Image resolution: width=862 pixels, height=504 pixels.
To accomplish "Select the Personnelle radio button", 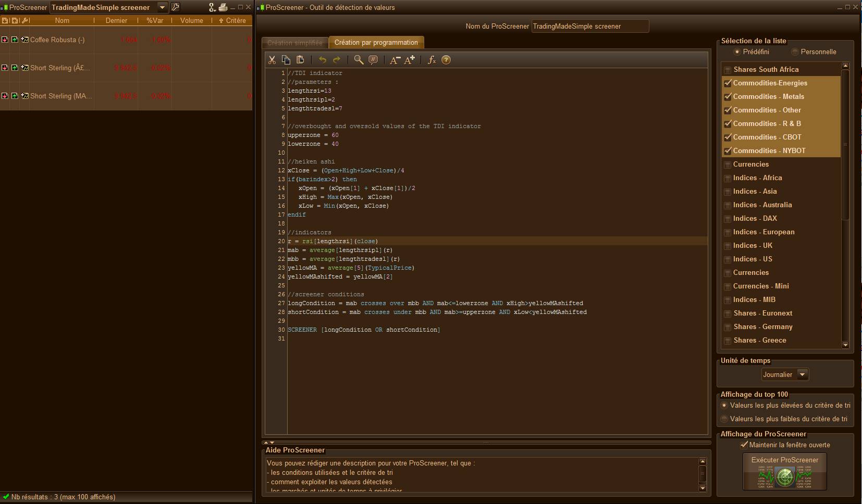I will coord(795,52).
